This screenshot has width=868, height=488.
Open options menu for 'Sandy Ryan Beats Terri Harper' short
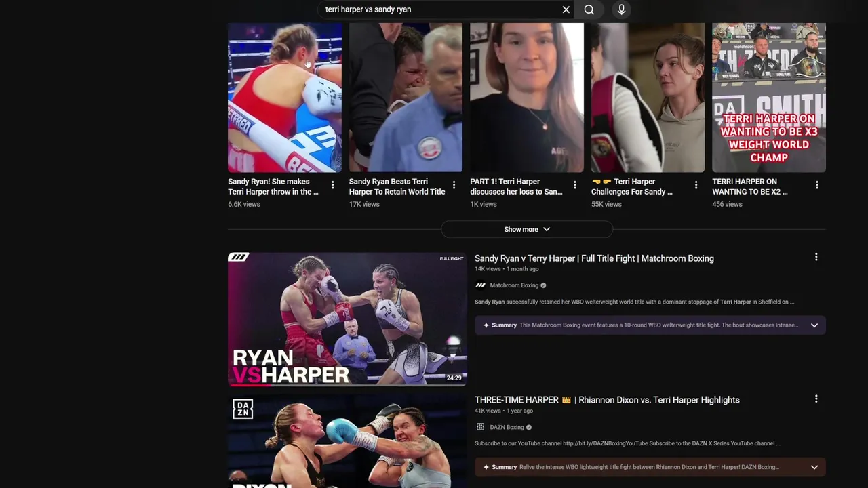454,185
